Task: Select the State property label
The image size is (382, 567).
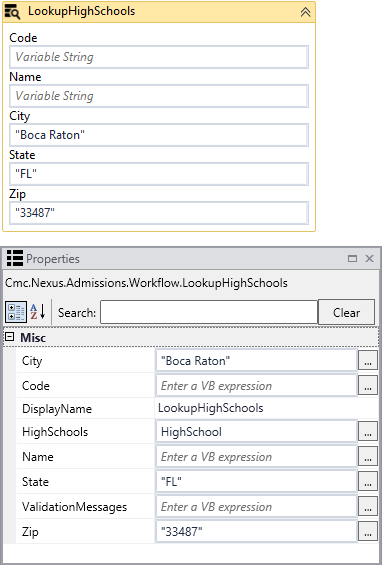Action: click(x=35, y=482)
